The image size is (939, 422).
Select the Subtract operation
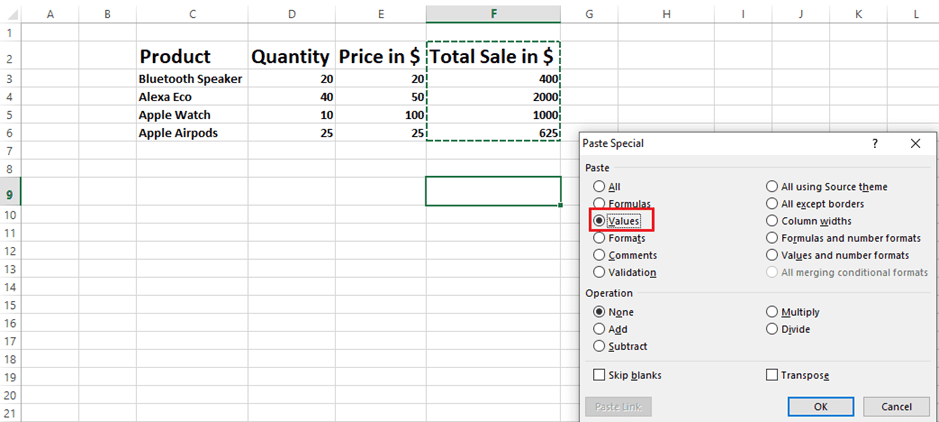coord(600,346)
